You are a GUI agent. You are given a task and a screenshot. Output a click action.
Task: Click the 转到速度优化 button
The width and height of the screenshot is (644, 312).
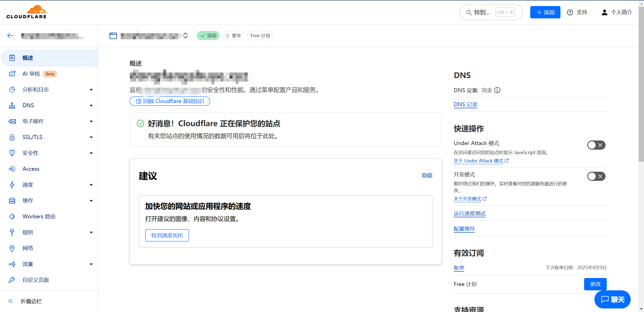(x=167, y=235)
